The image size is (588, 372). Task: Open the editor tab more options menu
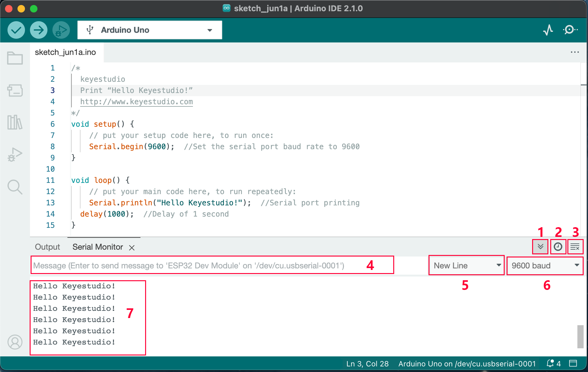pos(575,52)
